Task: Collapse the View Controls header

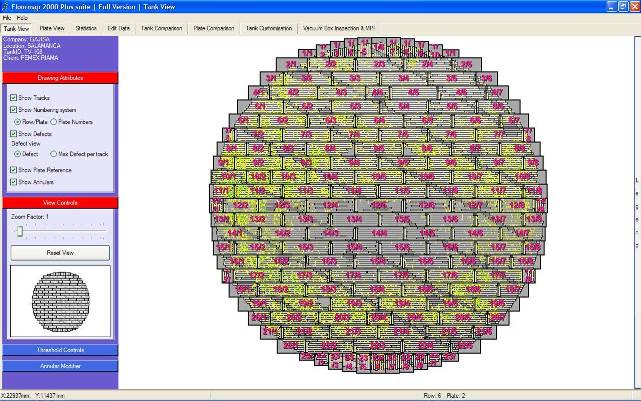Action: [x=59, y=203]
